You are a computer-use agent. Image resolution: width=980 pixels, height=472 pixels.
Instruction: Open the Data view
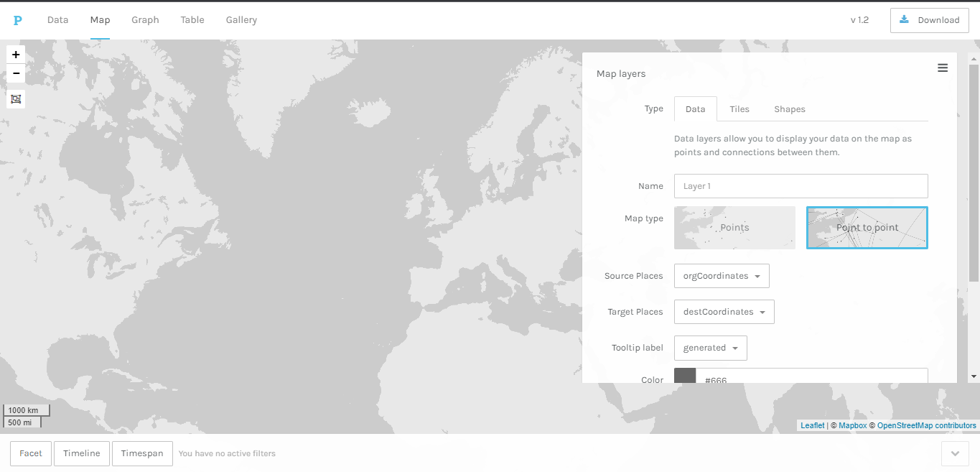[57, 19]
